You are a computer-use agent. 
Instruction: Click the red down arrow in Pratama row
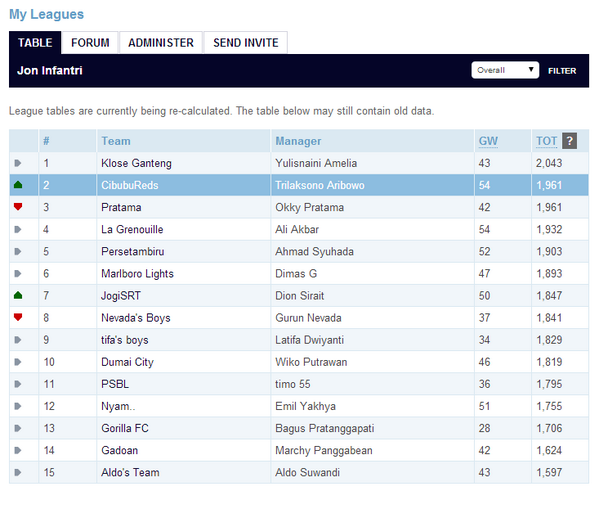[18, 207]
